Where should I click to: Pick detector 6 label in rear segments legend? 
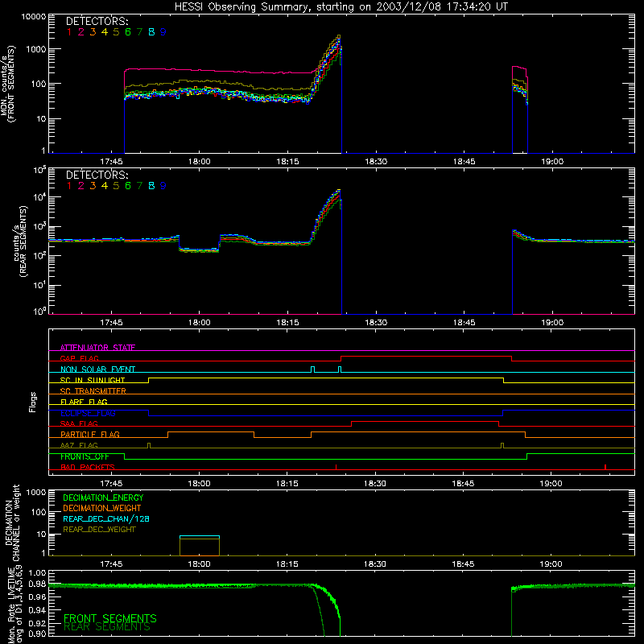tap(128, 186)
